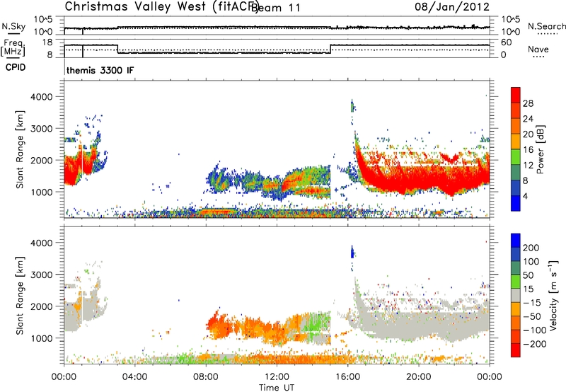
Task: Click the "60" Nave axis tick label
Action: tap(507, 42)
